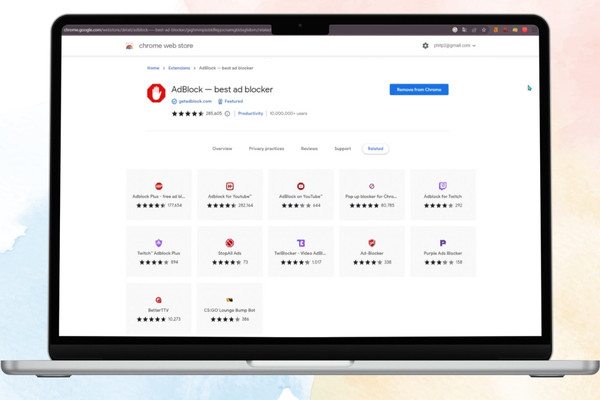
Task: Click the red AdBlock stop-hand logo
Action: tap(156, 93)
